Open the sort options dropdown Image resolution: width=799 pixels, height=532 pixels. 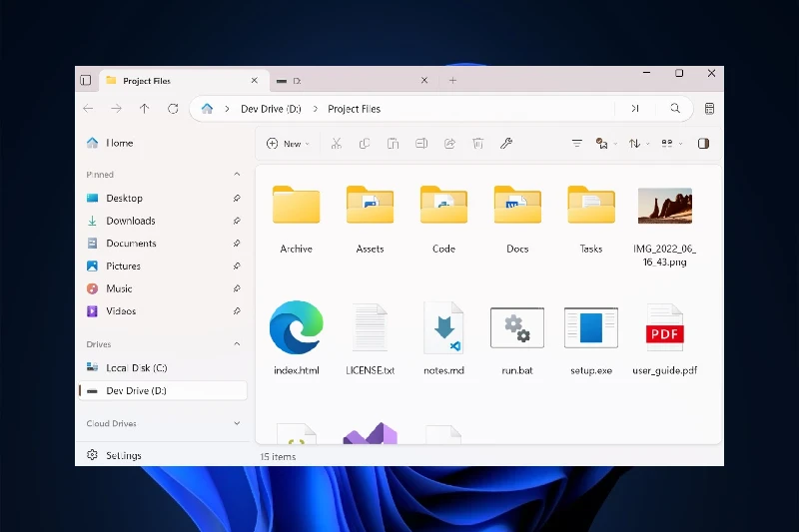click(638, 144)
